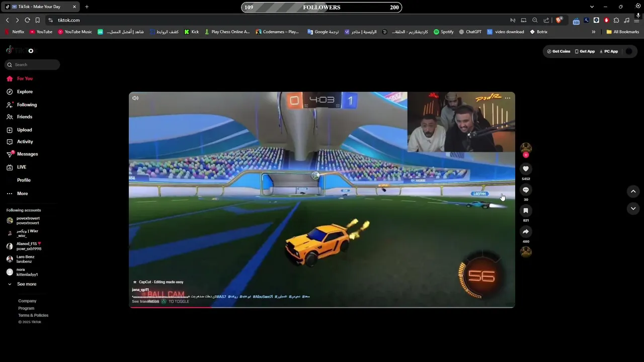Open comments via the speech bubble icon
This screenshot has width=644, height=362.
526,190
